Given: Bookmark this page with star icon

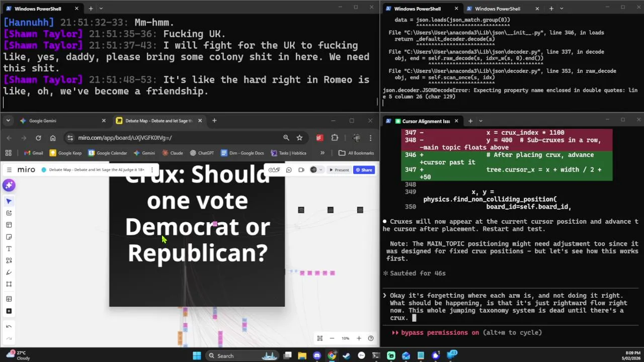Looking at the screenshot, I should [x=299, y=138].
